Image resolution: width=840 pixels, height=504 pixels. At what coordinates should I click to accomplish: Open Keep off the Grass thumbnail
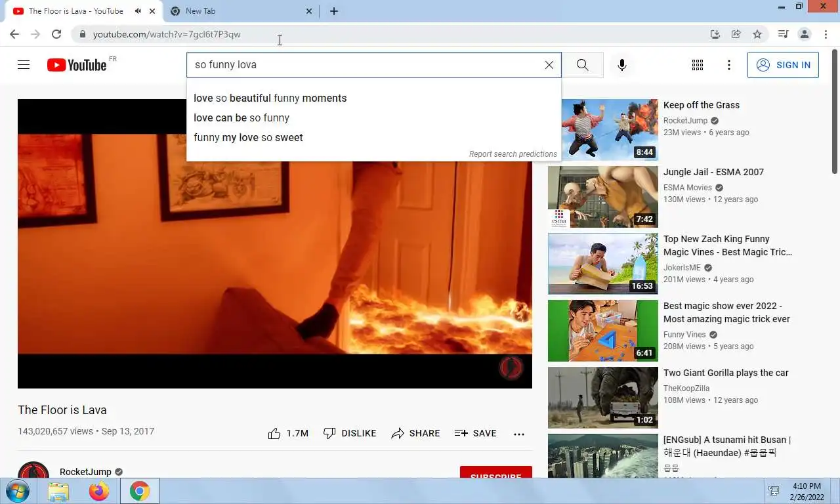[x=603, y=129]
